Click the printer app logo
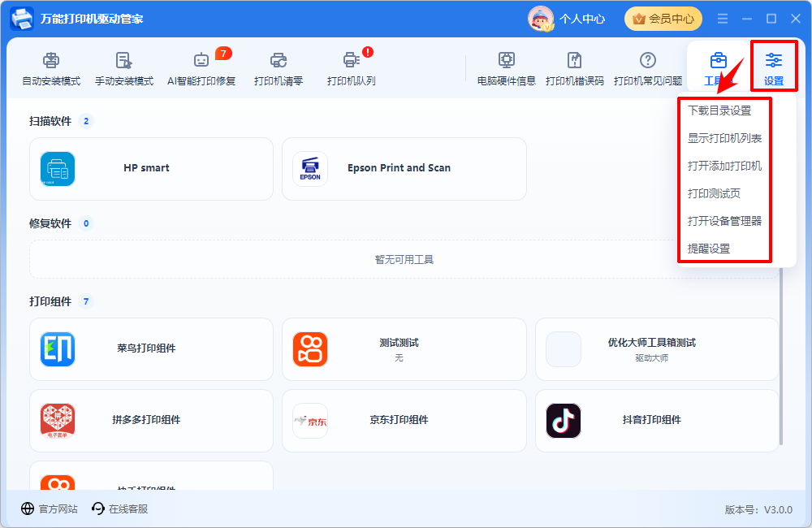Viewport: 812px width, 528px height. [22, 19]
